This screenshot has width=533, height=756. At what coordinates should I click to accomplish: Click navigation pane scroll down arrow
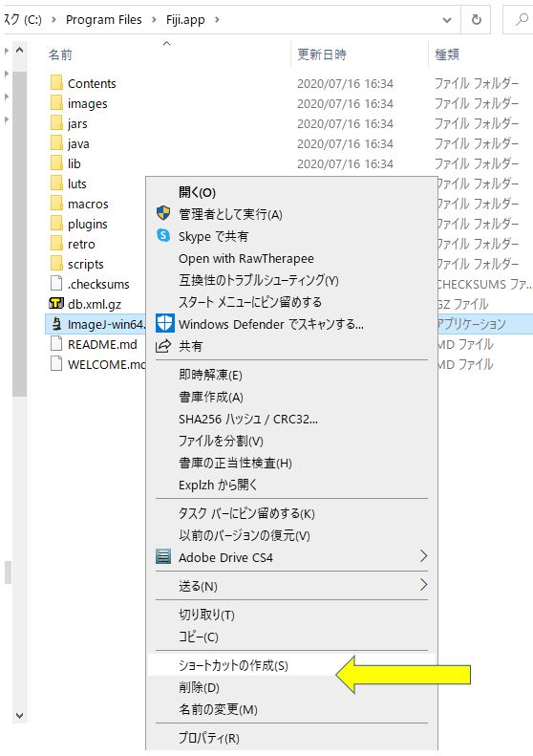[20, 716]
